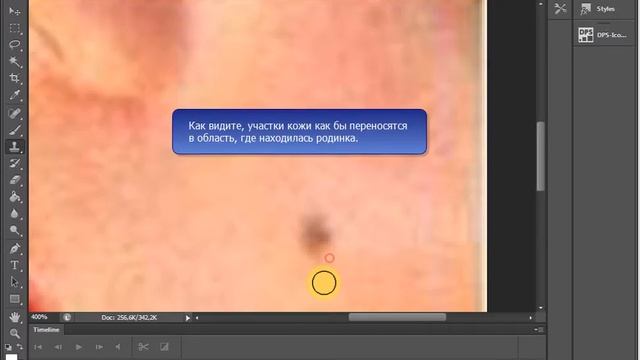This screenshot has height=360, width=640.
Task: Select the Blur tool
Action: (15, 213)
